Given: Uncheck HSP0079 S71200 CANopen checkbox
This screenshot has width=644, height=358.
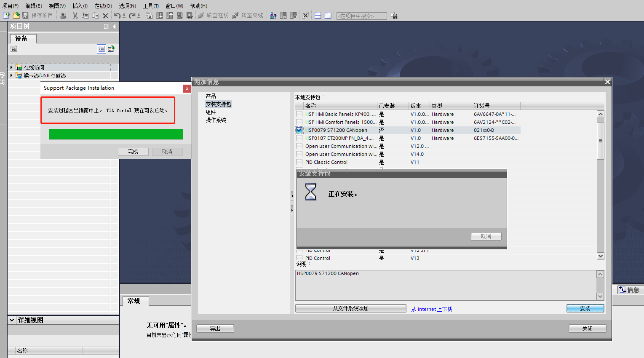Looking at the screenshot, I should click(x=299, y=130).
